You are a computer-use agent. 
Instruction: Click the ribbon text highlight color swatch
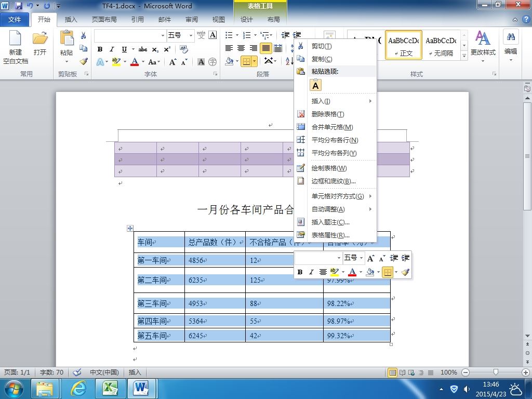[116, 62]
